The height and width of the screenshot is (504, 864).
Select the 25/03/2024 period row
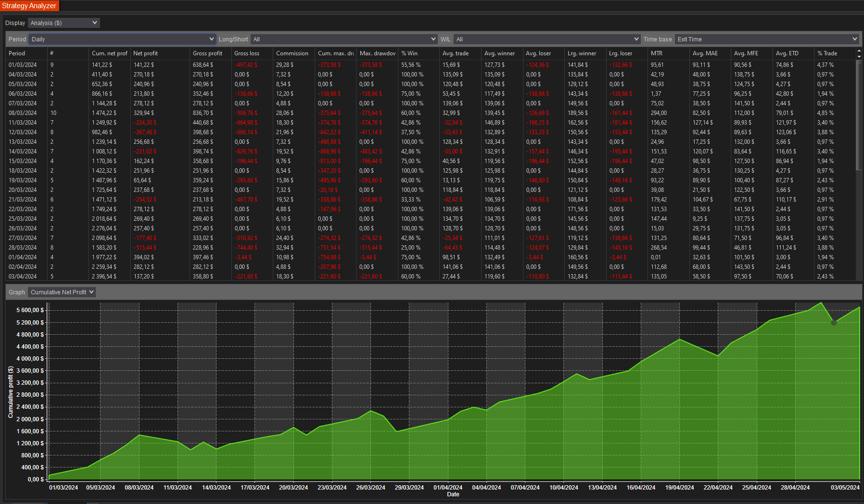pyautogui.click(x=431, y=219)
